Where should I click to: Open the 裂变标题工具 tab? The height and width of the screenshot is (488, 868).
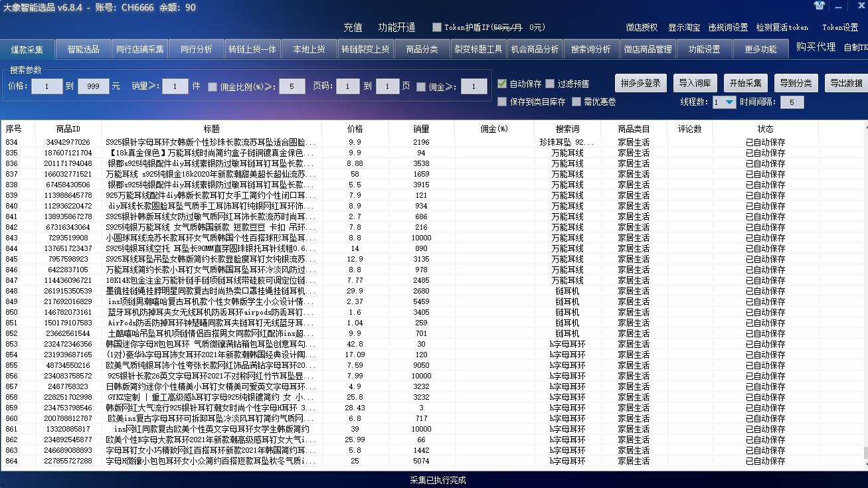(478, 49)
